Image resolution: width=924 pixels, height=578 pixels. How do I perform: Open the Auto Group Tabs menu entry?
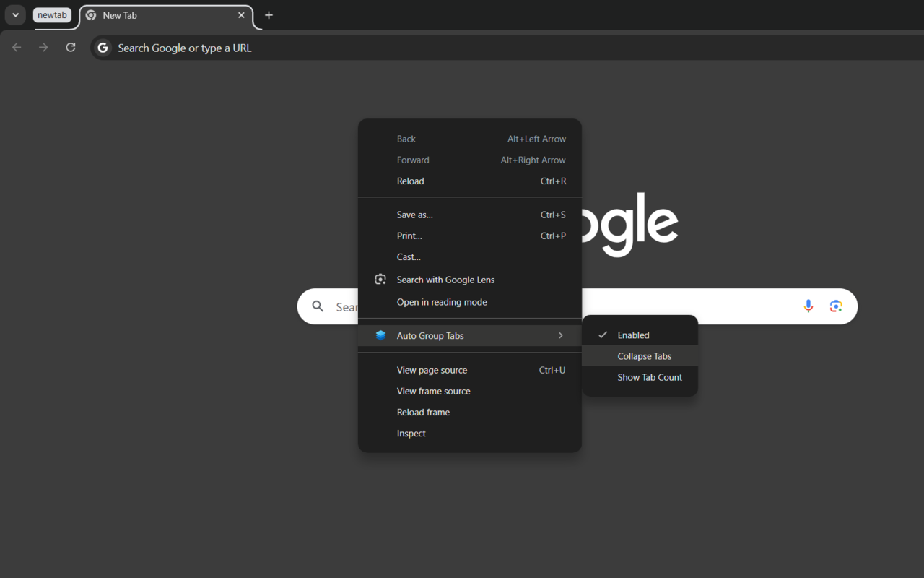(470, 335)
